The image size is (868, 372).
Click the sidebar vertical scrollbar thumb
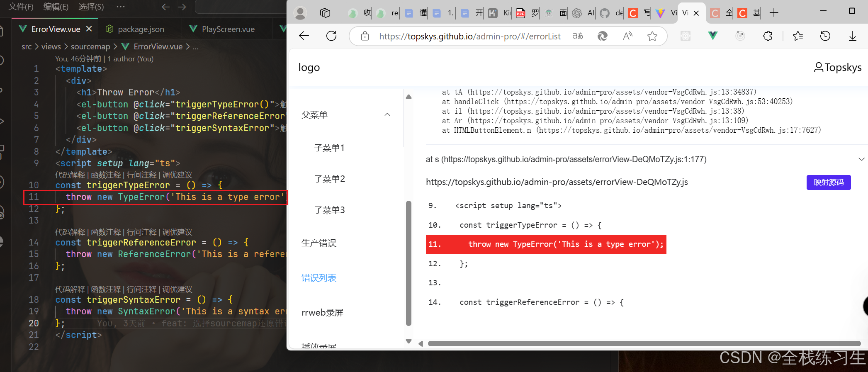(408, 263)
